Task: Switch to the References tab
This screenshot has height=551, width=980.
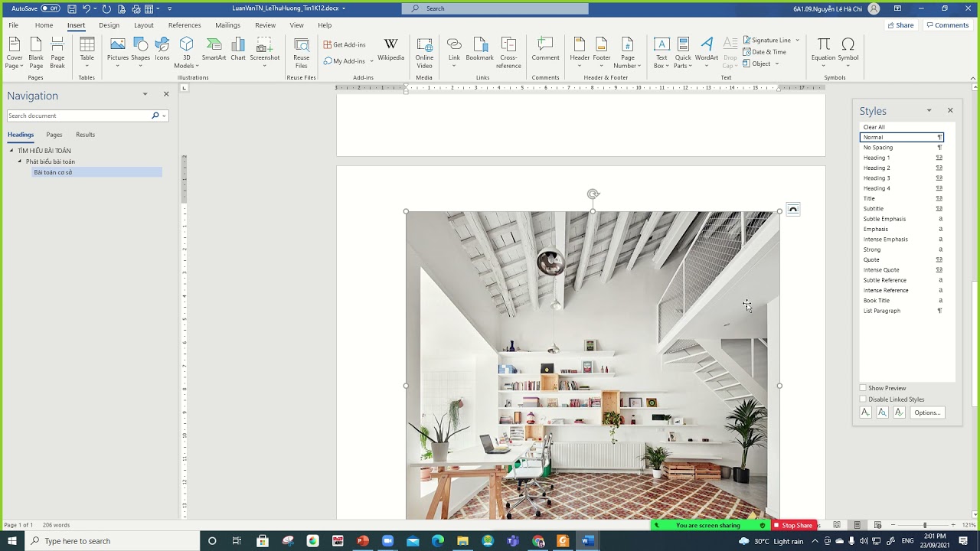Action: pyautogui.click(x=185, y=25)
